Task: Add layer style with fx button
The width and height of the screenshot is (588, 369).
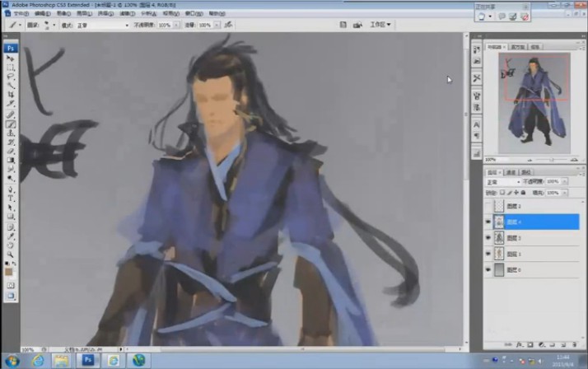Action: point(520,344)
